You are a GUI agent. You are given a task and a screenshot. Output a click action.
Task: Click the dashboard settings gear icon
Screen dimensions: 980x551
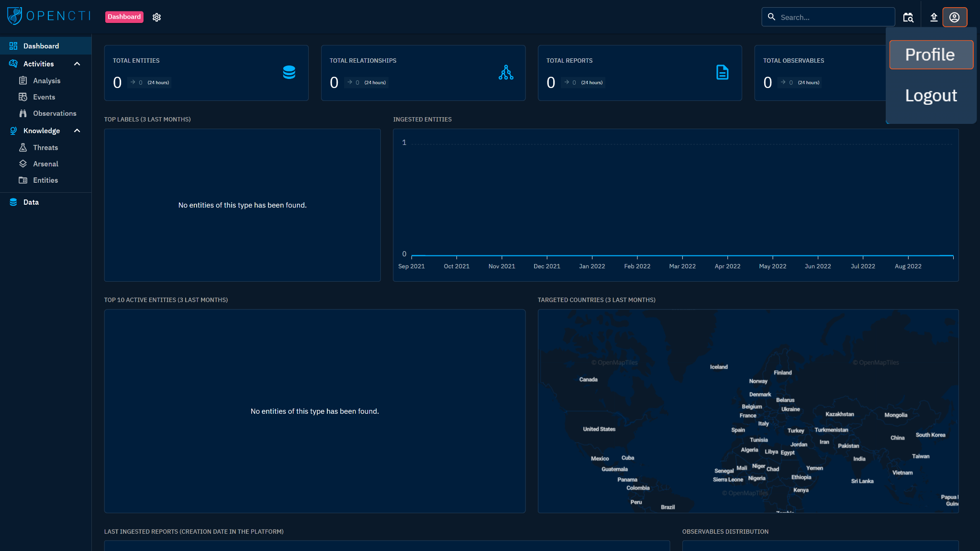click(x=156, y=17)
